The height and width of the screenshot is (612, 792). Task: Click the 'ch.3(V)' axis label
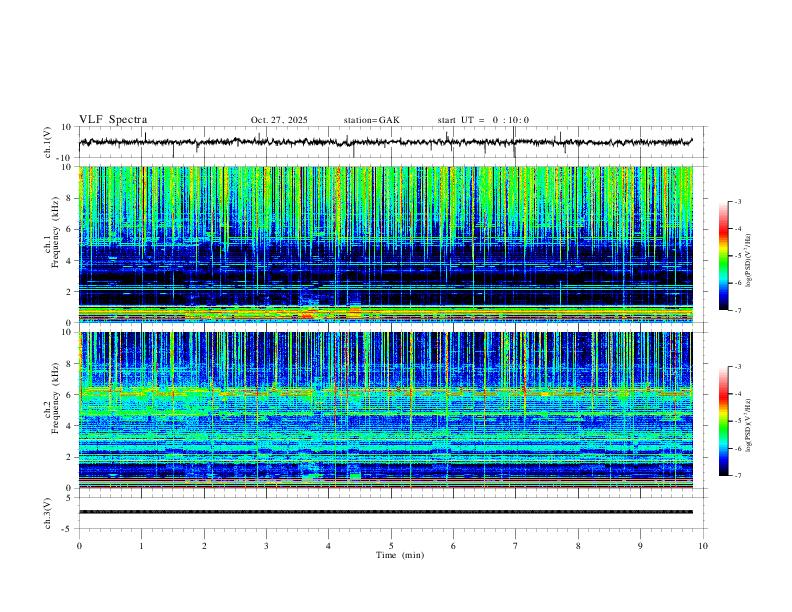tap(47, 513)
